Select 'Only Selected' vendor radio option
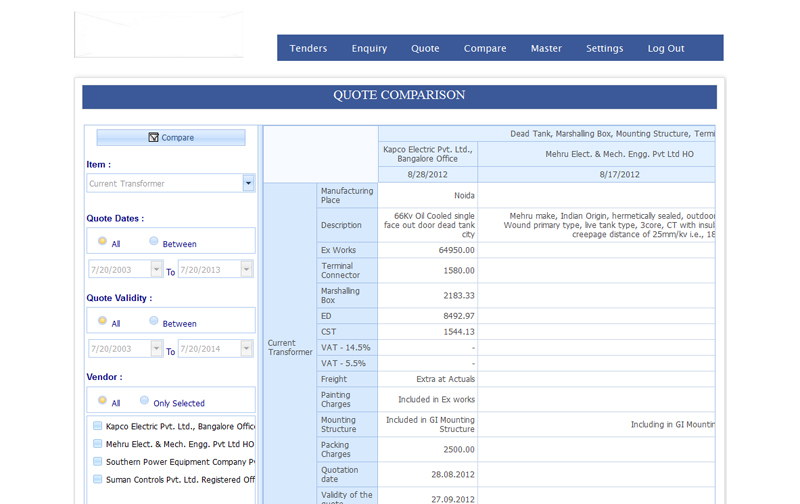 pyautogui.click(x=145, y=401)
